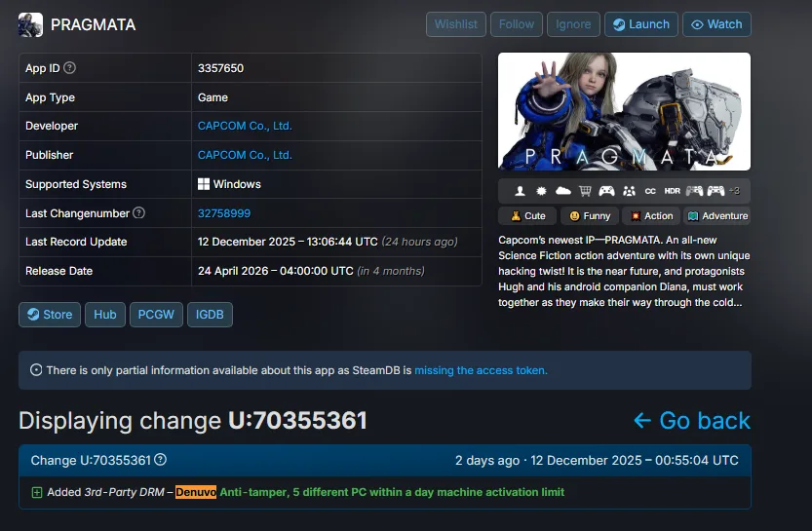Click the white full controller support icon
812x531 pixels.
click(606, 191)
